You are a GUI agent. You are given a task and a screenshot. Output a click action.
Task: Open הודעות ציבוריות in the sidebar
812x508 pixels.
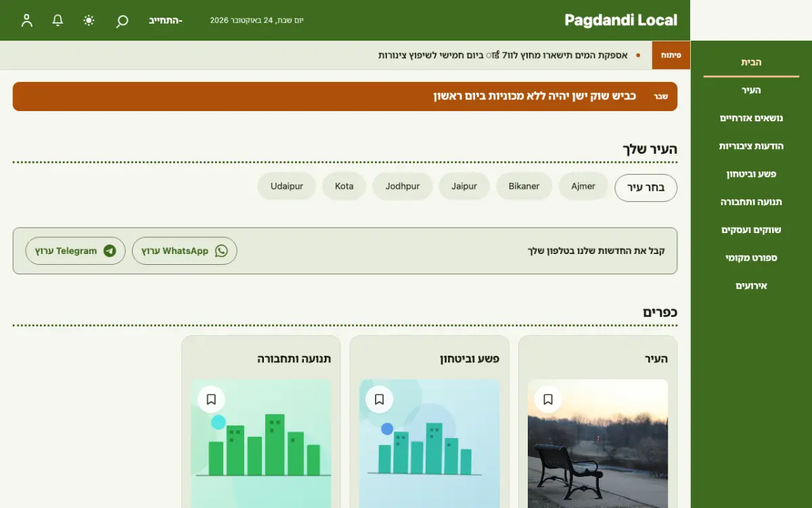coord(751,146)
